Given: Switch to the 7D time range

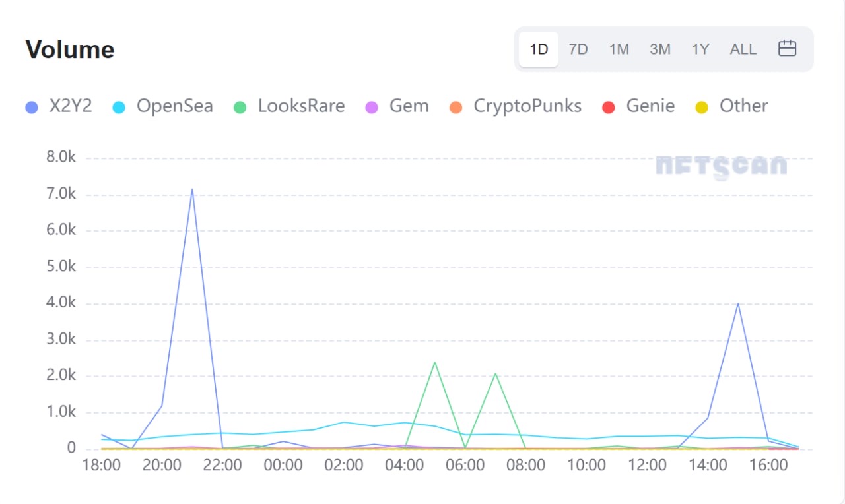Looking at the screenshot, I should pyautogui.click(x=578, y=49).
